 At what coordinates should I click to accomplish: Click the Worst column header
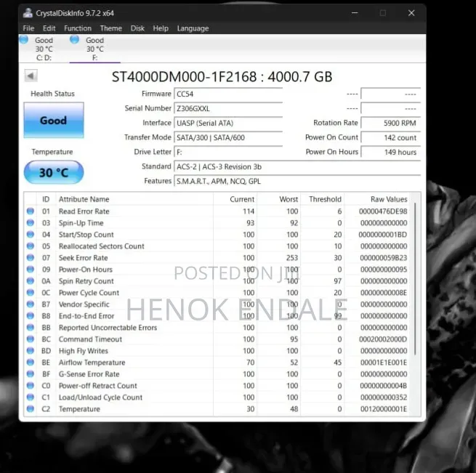(x=289, y=199)
